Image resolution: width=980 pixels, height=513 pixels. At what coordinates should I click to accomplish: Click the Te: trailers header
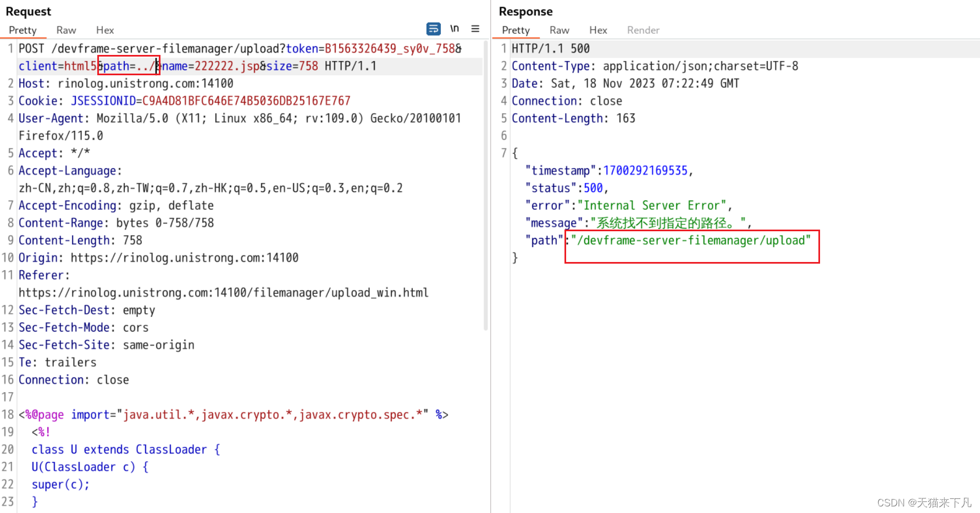click(58, 363)
